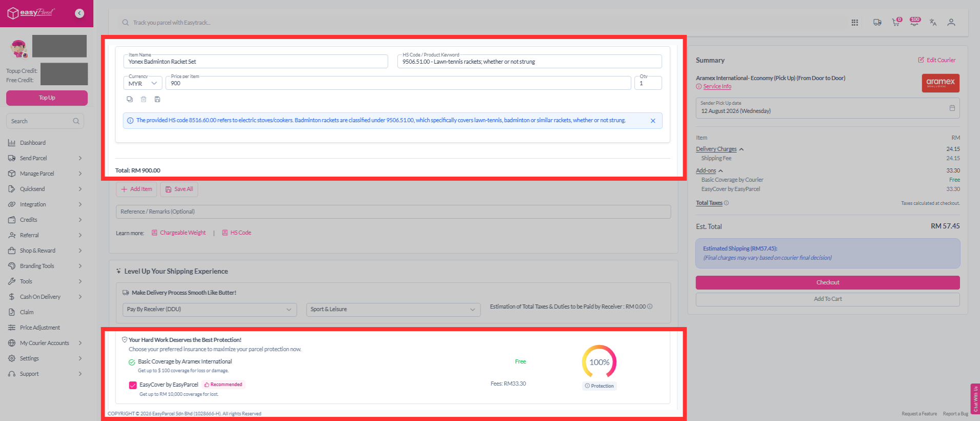Duplicate the Yonex Badminton Racket item
The width and height of the screenshot is (980, 421).
point(130,99)
